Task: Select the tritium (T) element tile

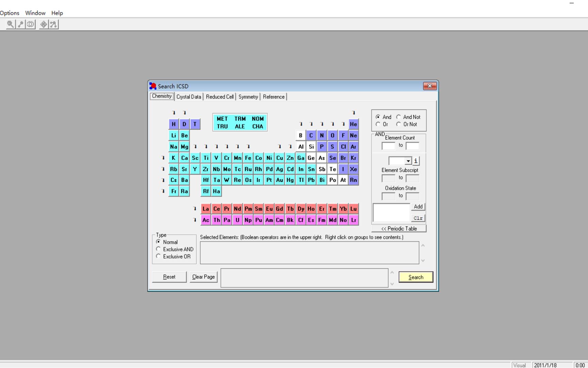Action: [x=195, y=124]
